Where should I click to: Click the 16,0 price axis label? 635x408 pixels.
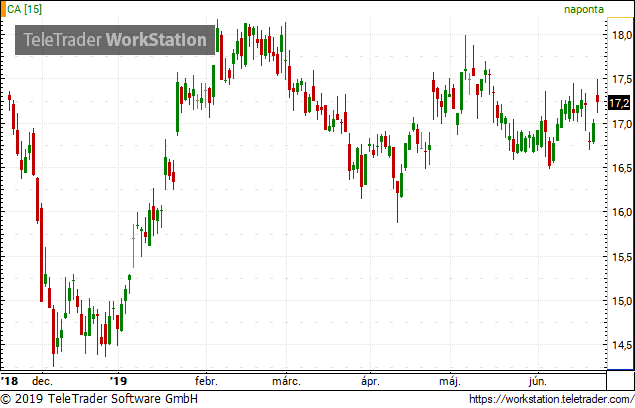pos(622,212)
